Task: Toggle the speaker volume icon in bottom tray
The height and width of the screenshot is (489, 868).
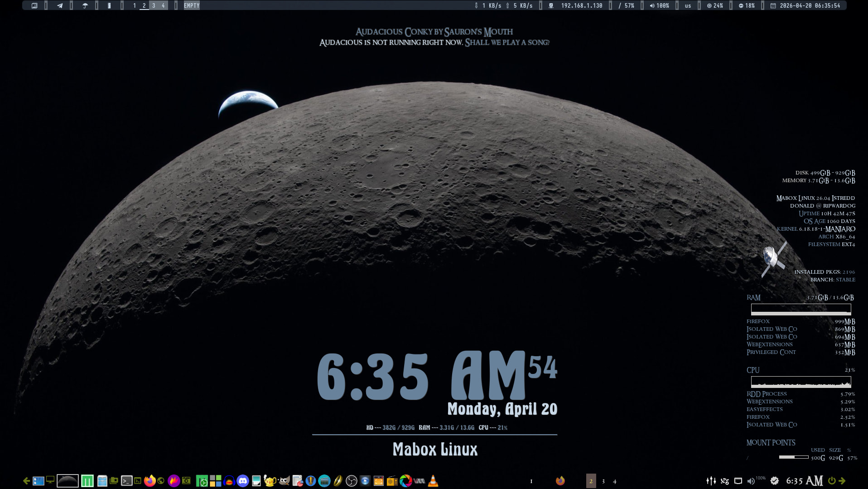Action: (x=751, y=481)
